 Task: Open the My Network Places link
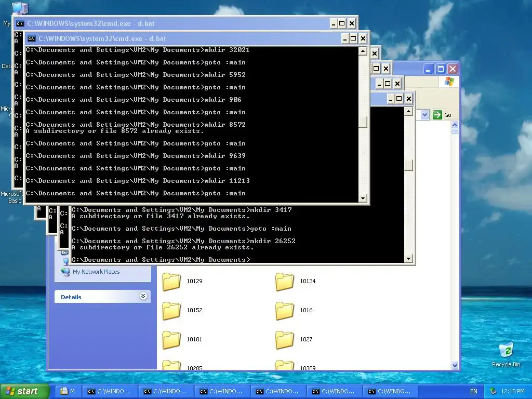pos(96,272)
